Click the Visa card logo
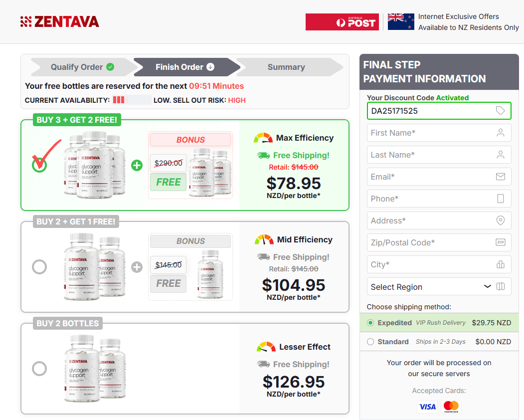The height and width of the screenshot is (420, 524). 428,407
